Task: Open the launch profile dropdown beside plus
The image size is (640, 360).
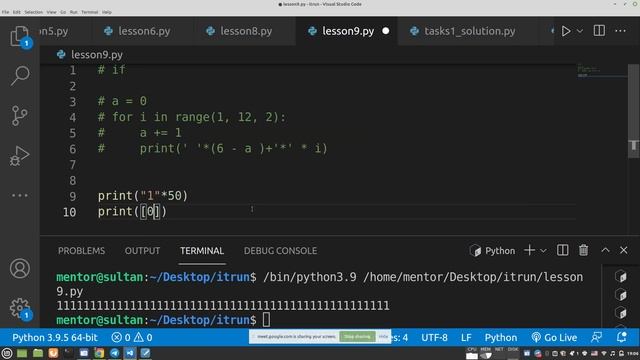Action: coord(543,251)
